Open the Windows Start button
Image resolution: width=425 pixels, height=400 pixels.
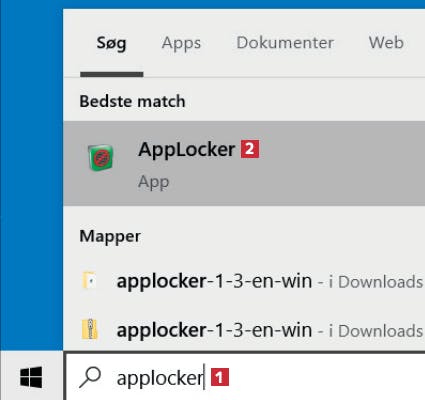coord(31,377)
